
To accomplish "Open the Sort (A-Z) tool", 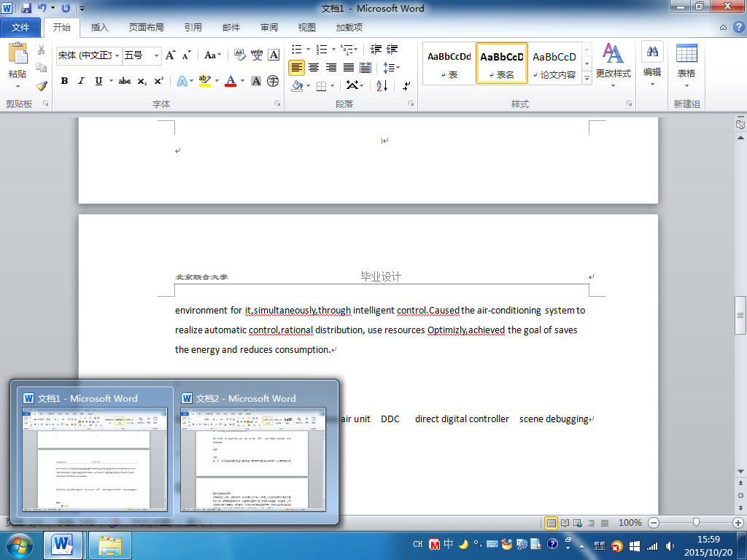I will tap(382, 86).
